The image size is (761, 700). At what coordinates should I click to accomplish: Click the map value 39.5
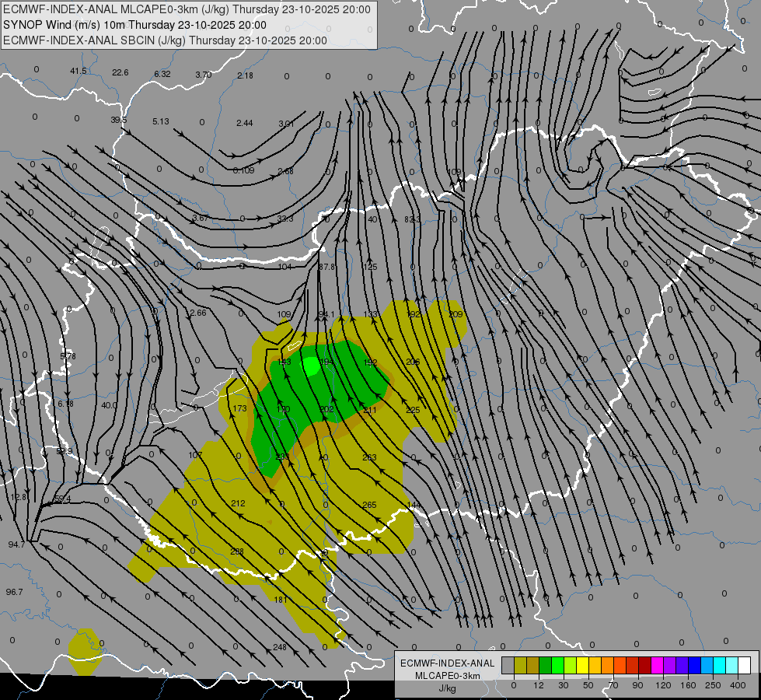[118, 120]
